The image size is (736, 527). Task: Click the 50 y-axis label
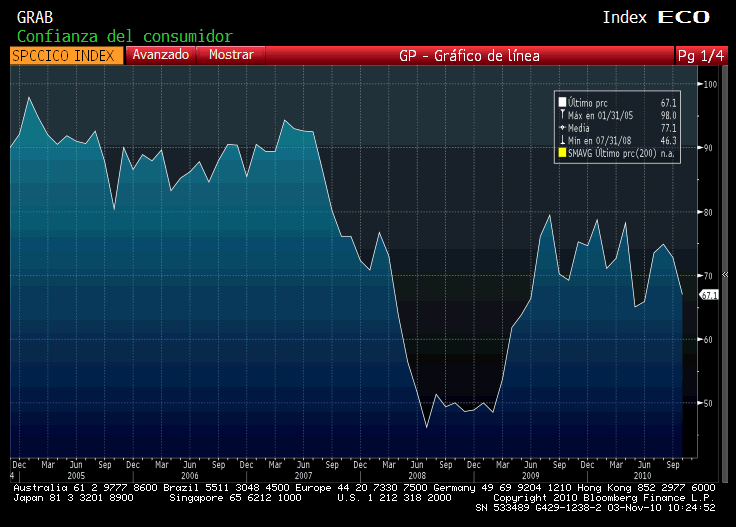tap(708, 403)
